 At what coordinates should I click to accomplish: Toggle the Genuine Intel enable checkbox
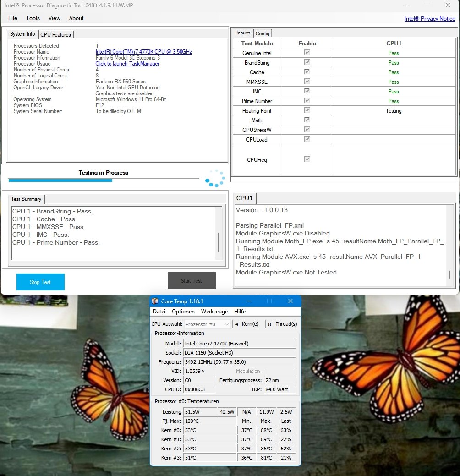tap(307, 53)
